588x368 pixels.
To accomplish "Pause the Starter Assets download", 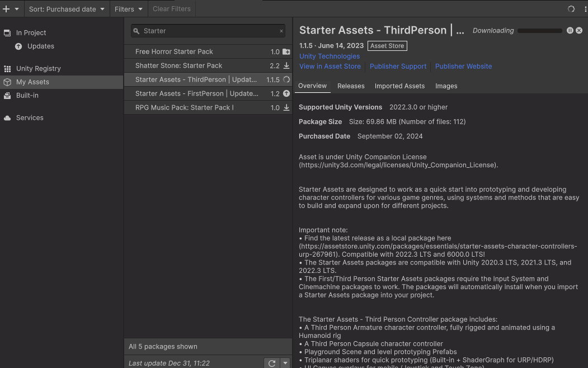I will (570, 31).
